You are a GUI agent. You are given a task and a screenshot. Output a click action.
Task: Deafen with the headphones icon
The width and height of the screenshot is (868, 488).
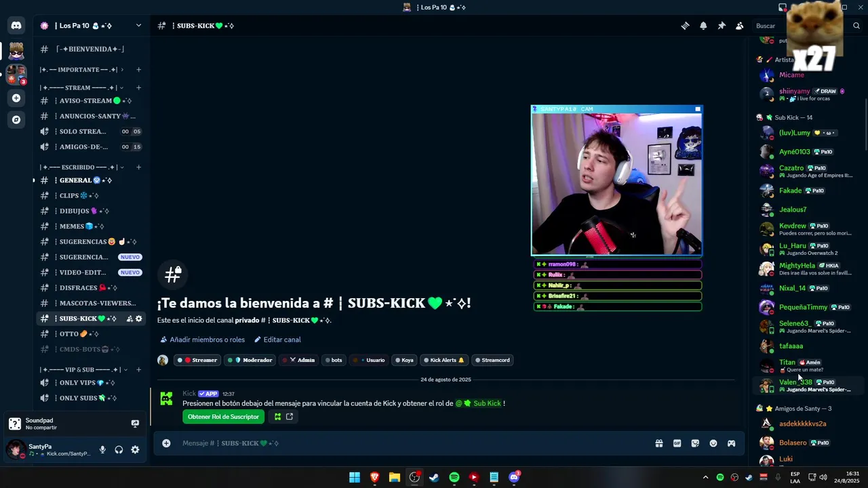(119, 450)
